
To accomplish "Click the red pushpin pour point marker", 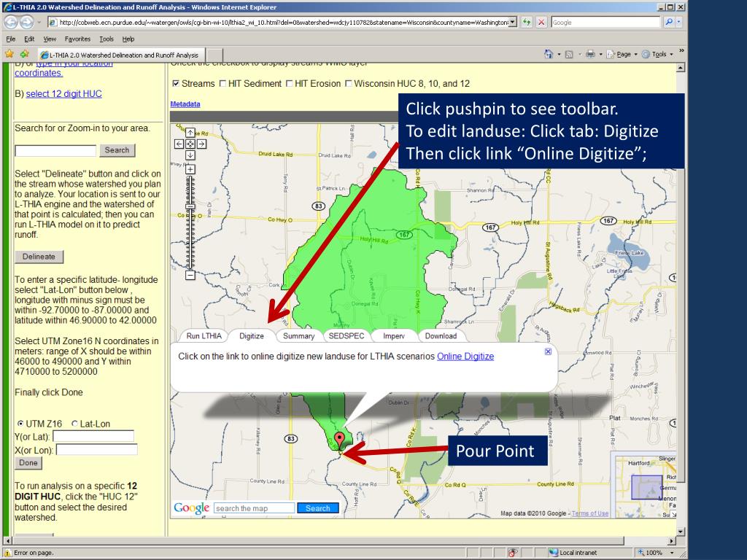I will [x=339, y=440].
